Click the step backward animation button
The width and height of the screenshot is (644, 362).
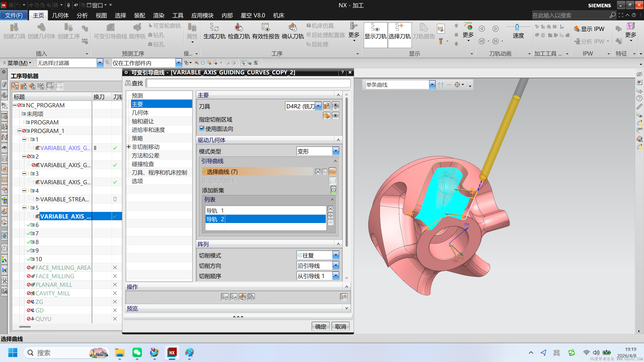tap(482, 41)
